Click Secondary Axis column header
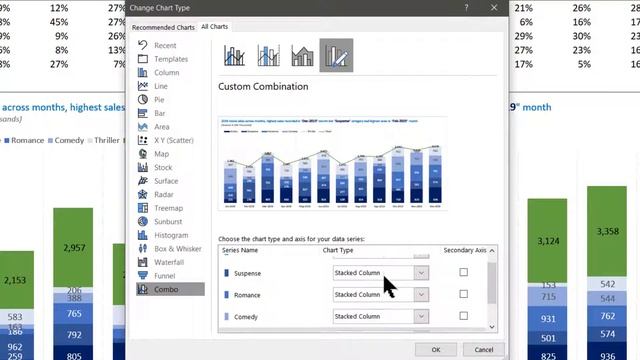The image size is (640, 360). [464, 250]
